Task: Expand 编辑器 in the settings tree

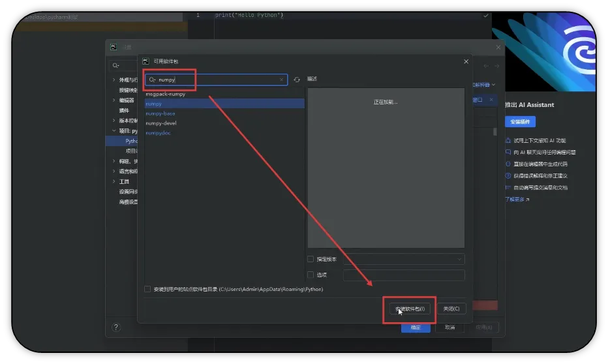Action: (x=114, y=100)
